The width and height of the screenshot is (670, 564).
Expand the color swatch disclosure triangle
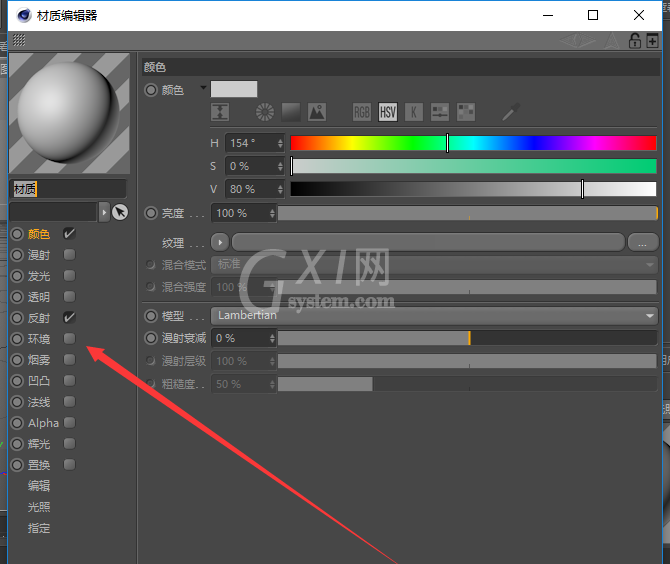[x=203, y=88]
